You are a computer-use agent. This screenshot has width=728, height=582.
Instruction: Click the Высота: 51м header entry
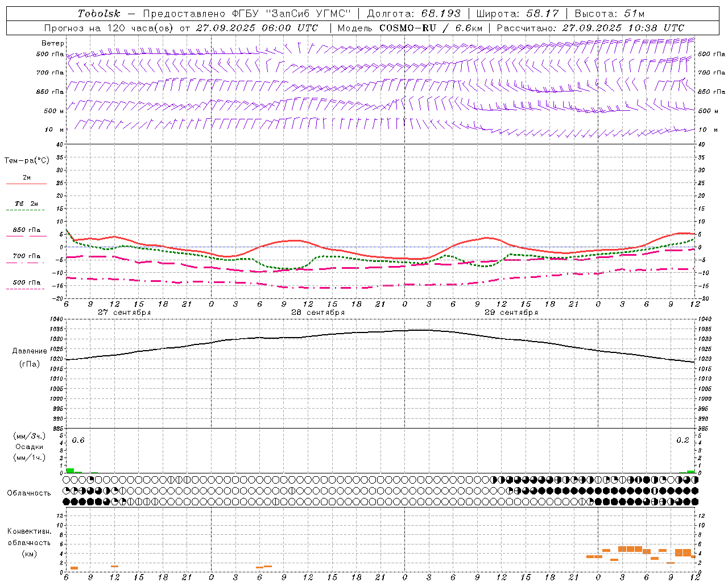[610, 14]
